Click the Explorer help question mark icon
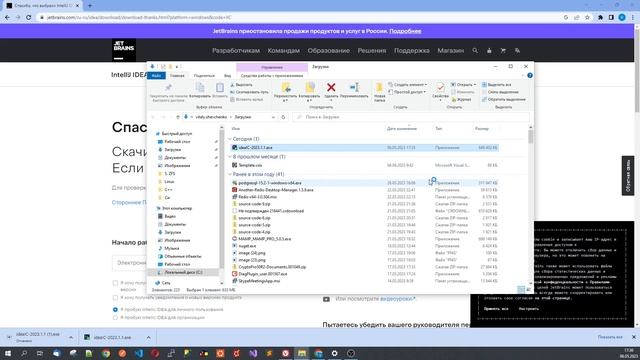This screenshot has width=640, height=360. coord(529,76)
